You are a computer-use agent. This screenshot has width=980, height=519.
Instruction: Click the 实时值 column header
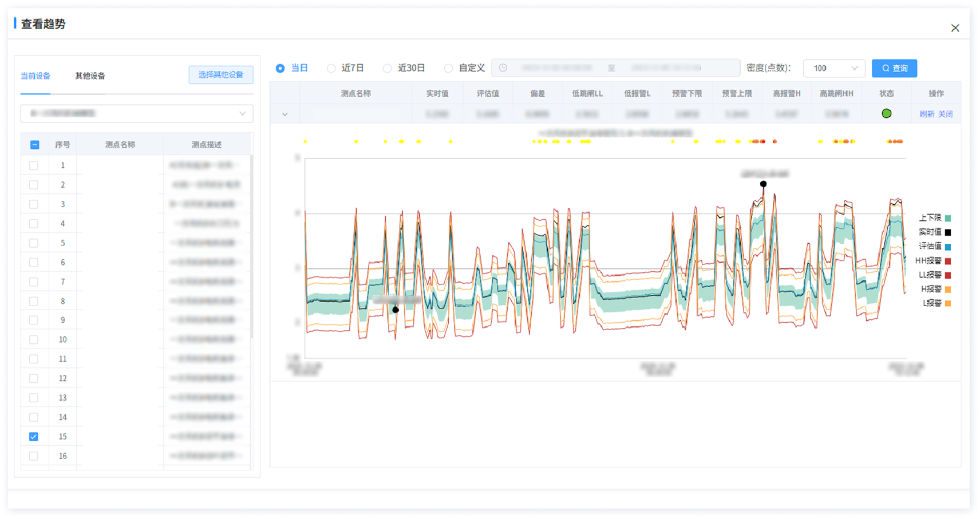[x=437, y=93]
